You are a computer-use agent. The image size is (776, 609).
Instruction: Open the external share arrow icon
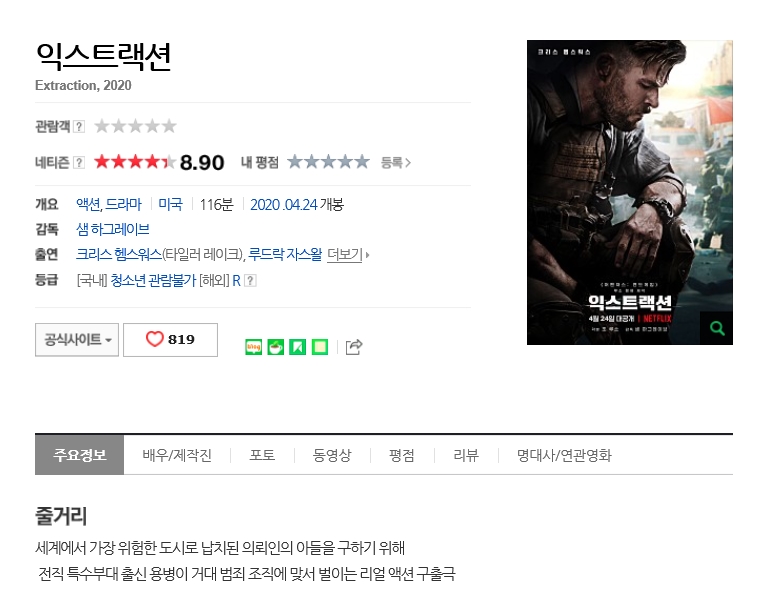coord(354,347)
